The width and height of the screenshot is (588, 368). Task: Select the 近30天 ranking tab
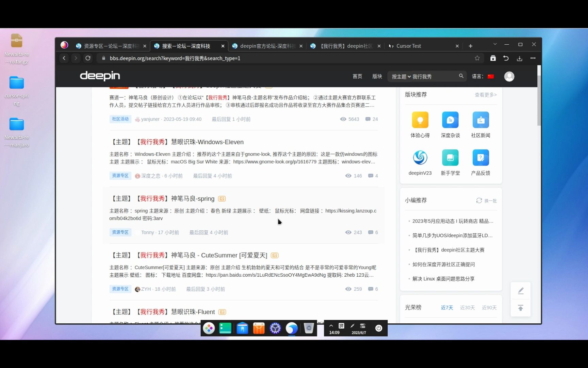click(467, 308)
